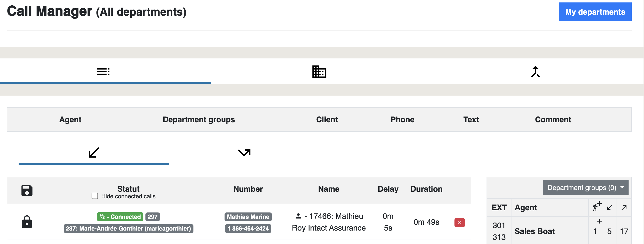Click the outgoing arrow icon in agent table
The image size is (644, 244).
pyautogui.click(x=624, y=208)
